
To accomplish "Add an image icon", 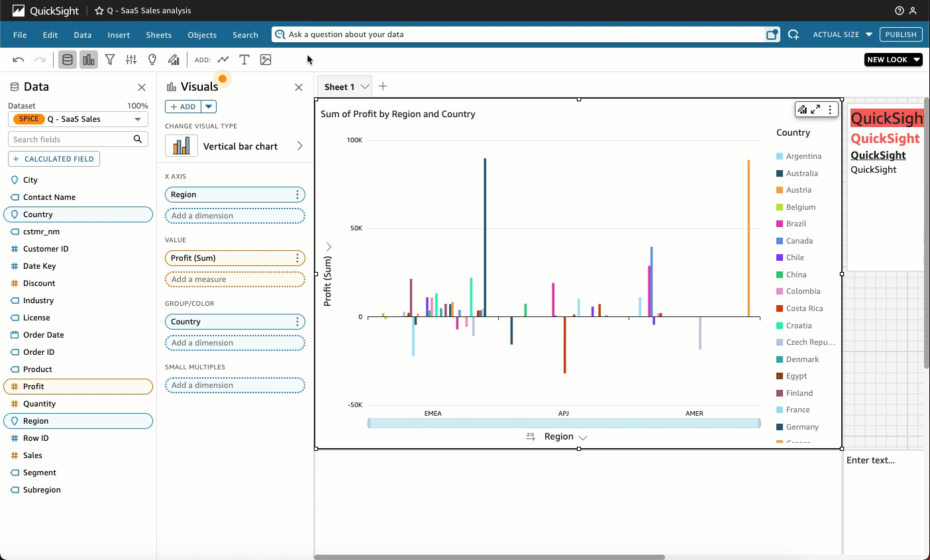I will (x=266, y=60).
